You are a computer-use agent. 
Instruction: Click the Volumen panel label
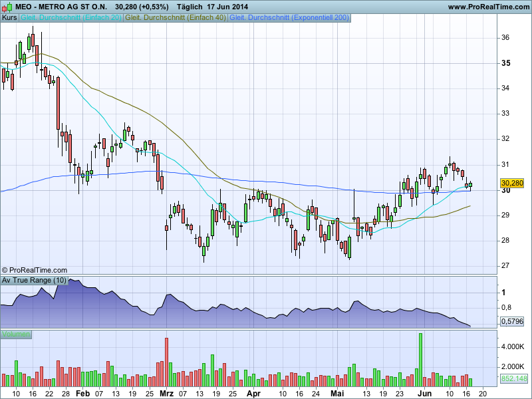[16, 334]
